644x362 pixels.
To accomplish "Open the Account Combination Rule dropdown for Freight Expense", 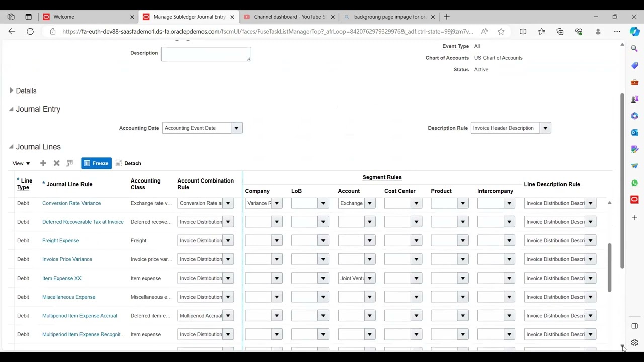I will tap(228, 240).
